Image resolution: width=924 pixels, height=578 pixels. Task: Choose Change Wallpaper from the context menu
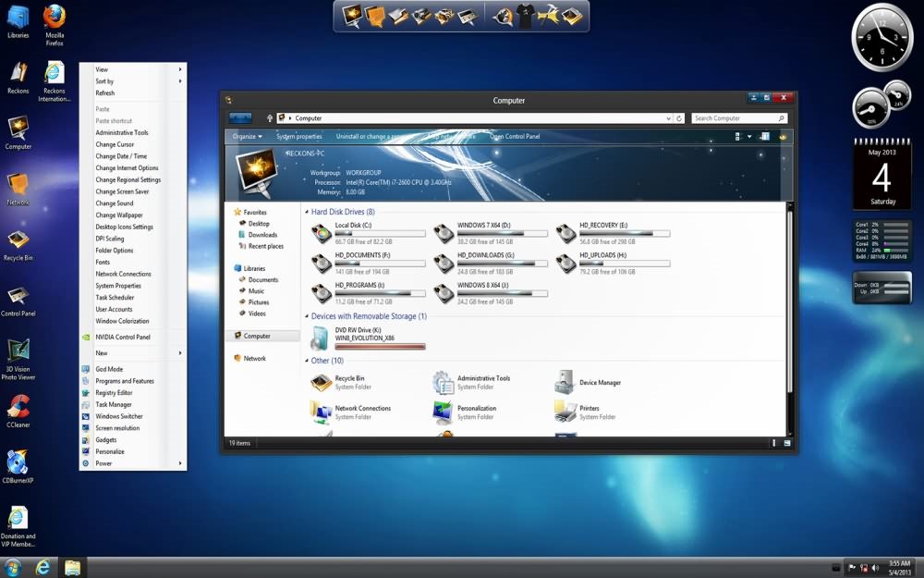coord(119,215)
